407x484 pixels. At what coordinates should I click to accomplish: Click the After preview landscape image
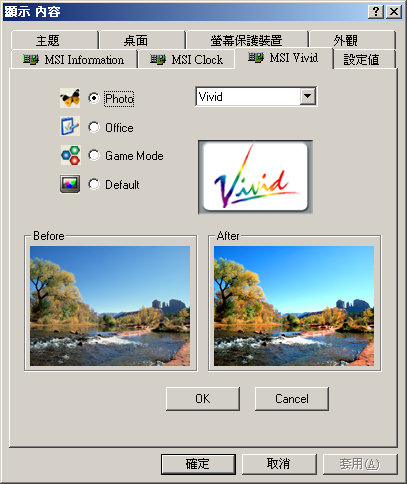(294, 306)
